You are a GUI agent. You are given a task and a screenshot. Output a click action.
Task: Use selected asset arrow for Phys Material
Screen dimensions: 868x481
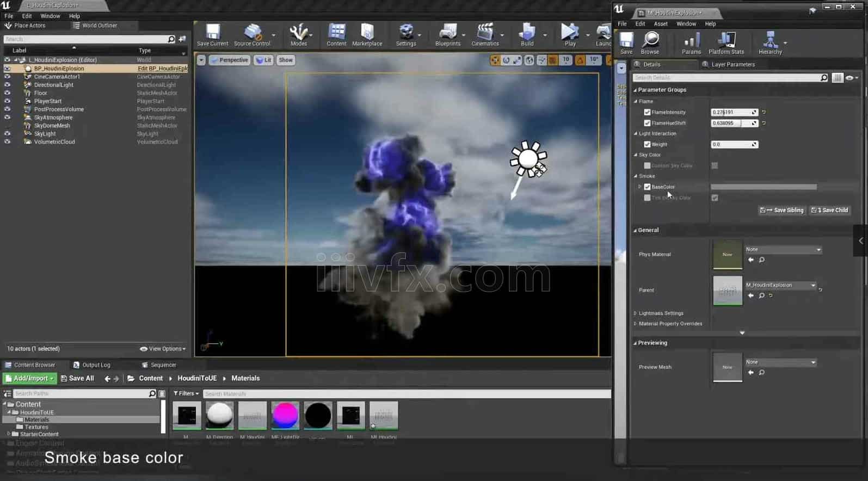751,260
